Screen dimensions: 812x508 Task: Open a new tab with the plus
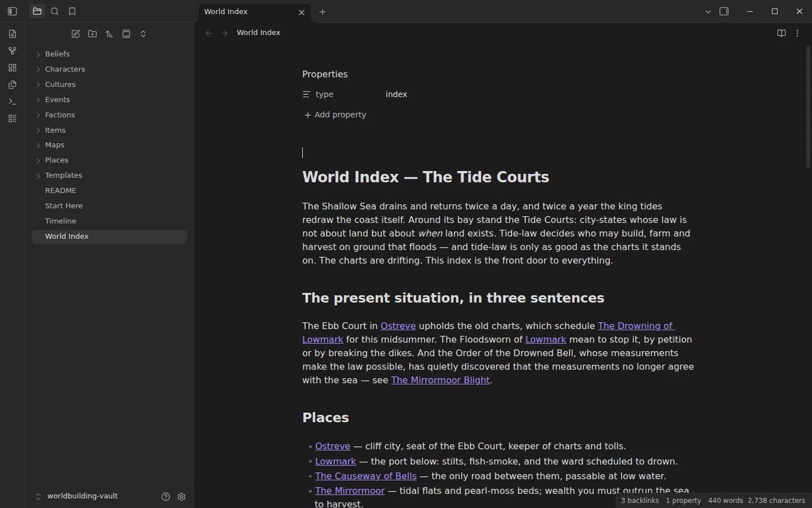pyautogui.click(x=323, y=12)
